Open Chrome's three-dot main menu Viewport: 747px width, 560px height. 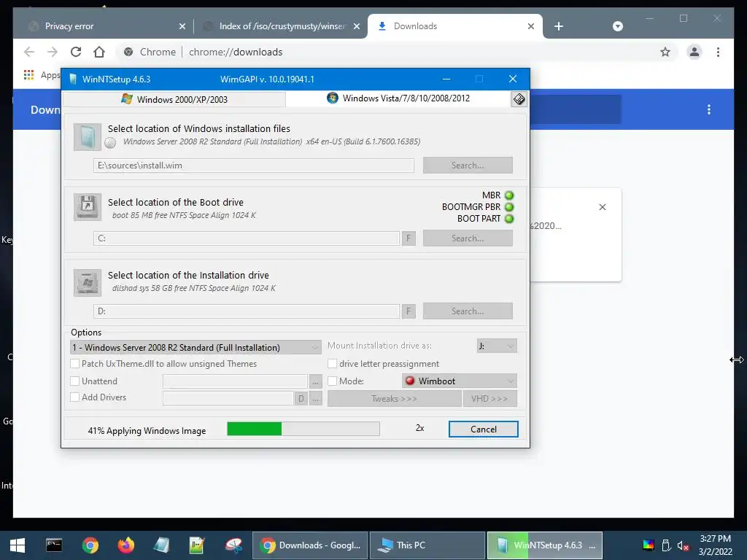click(718, 52)
